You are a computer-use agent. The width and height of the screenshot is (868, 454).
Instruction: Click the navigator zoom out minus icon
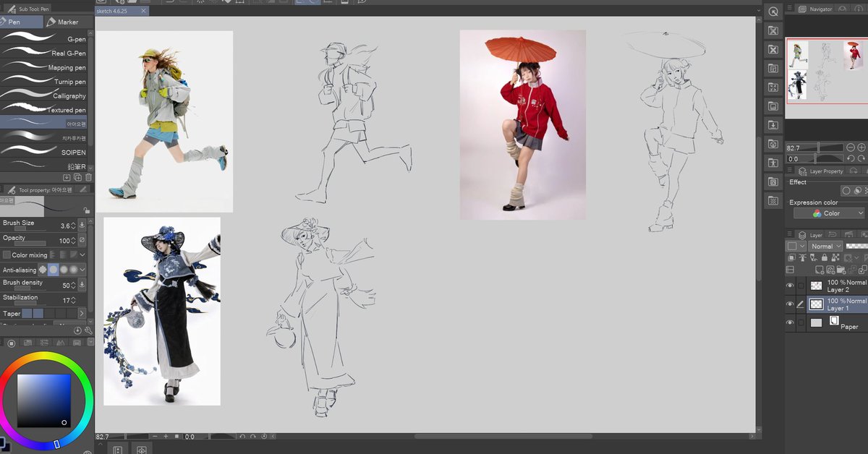[851, 147]
